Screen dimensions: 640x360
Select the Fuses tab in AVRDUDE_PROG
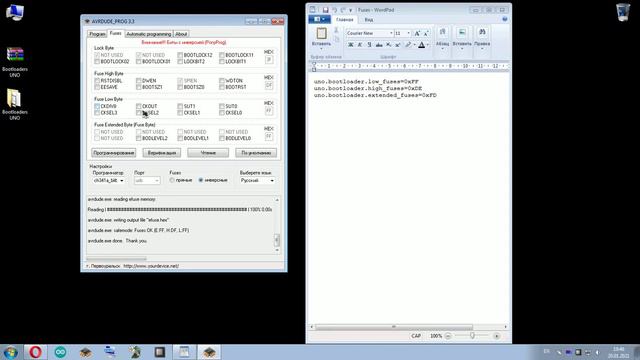tap(116, 33)
